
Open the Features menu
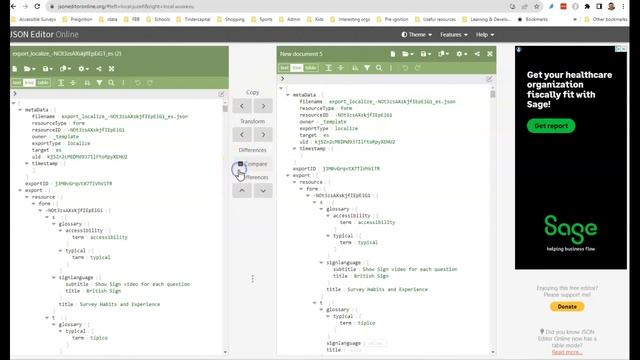(x=454, y=35)
